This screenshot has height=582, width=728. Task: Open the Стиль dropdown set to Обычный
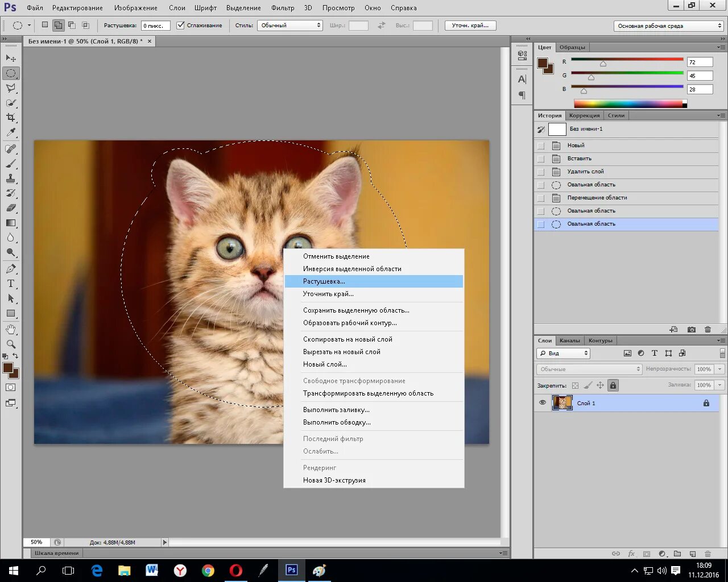tap(290, 26)
